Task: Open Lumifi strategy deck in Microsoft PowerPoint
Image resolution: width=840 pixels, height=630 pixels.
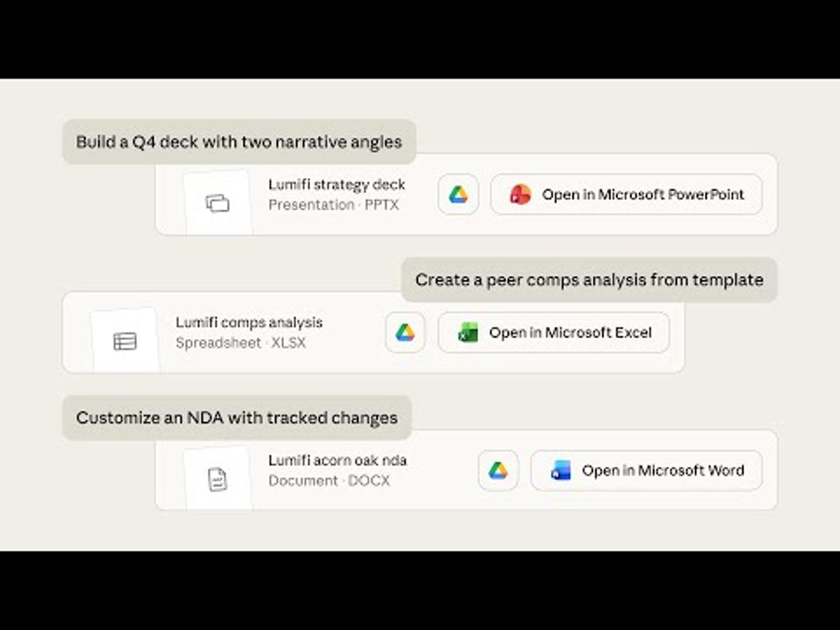Action: (x=625, y=195)
